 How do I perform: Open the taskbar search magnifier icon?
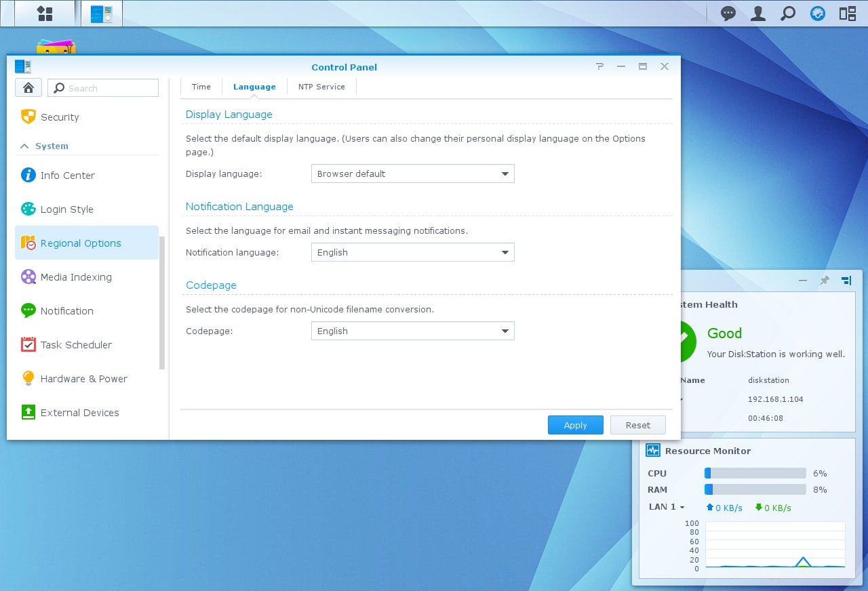[788, 13]
